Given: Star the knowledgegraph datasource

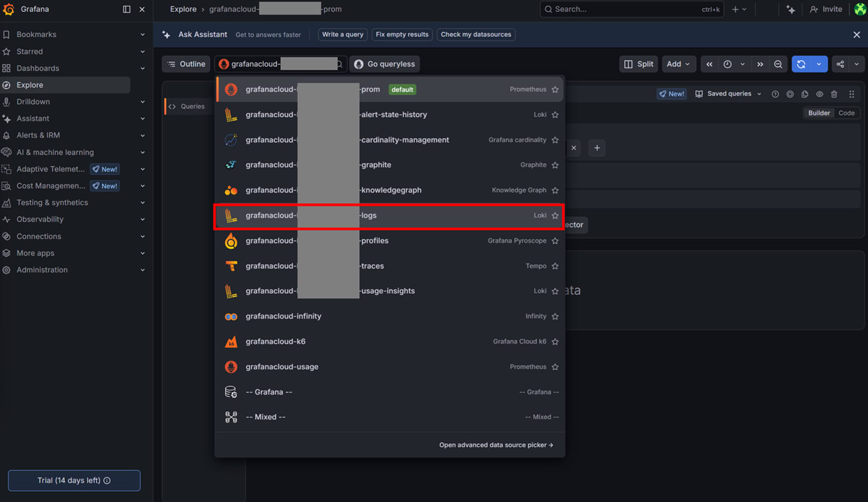Looking at the screenshot, I should 555,190.
